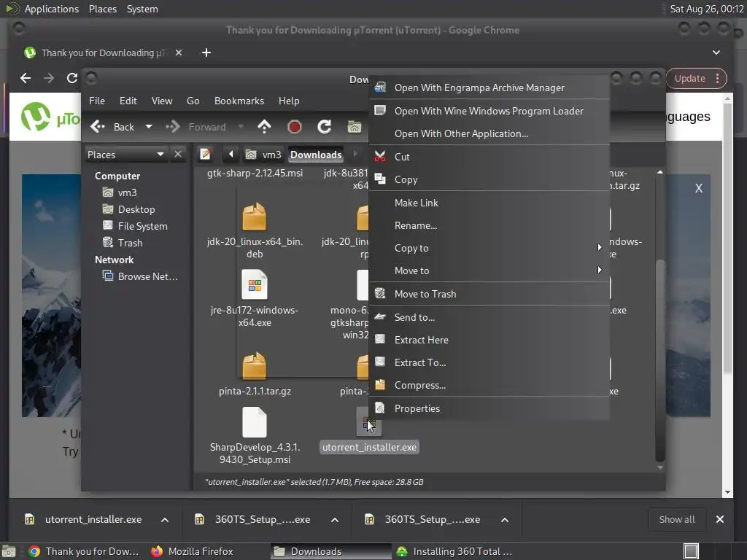Viewport: 747px width, 560px height.
Task: Choose Send to... option
Action: click(489, 317)
